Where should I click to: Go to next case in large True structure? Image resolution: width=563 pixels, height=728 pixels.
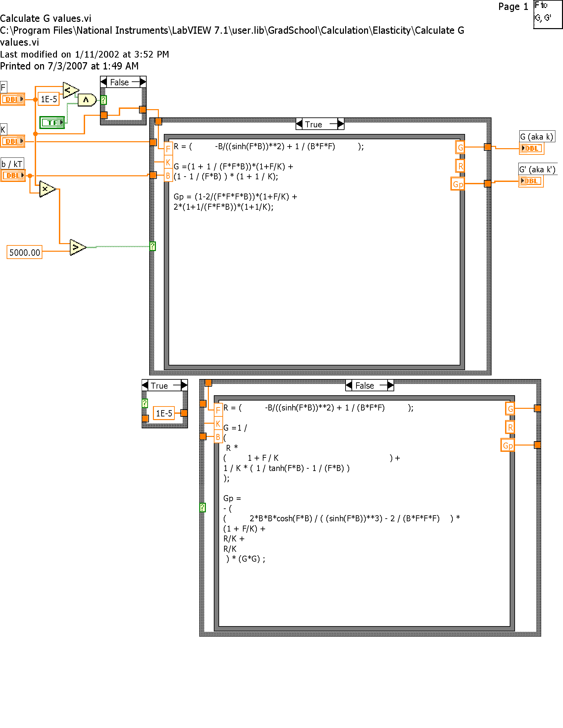coord(340,124)
